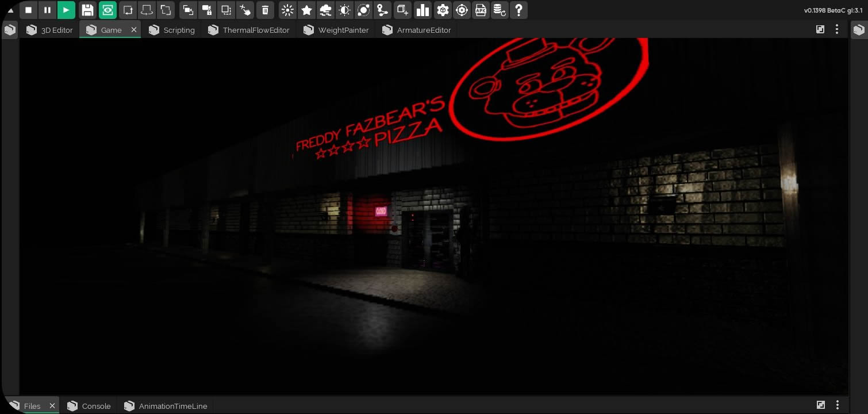The height and width of the screenshot is (414, 868).
Task: Open the bar chart profiler icon
Action: pos(423,10)
